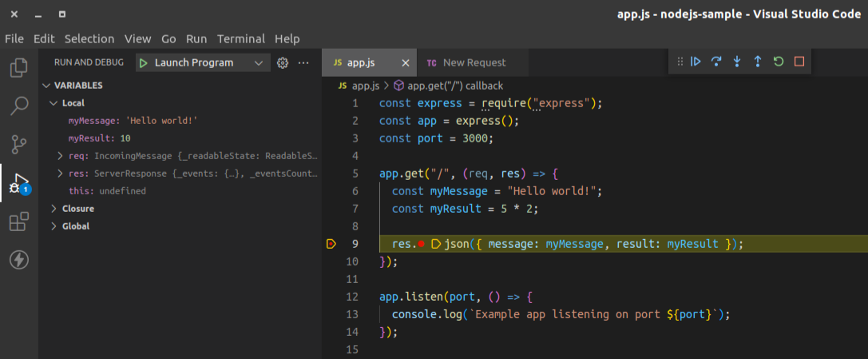
Task: Maximize the VS Code window
Action: [62, 14]
